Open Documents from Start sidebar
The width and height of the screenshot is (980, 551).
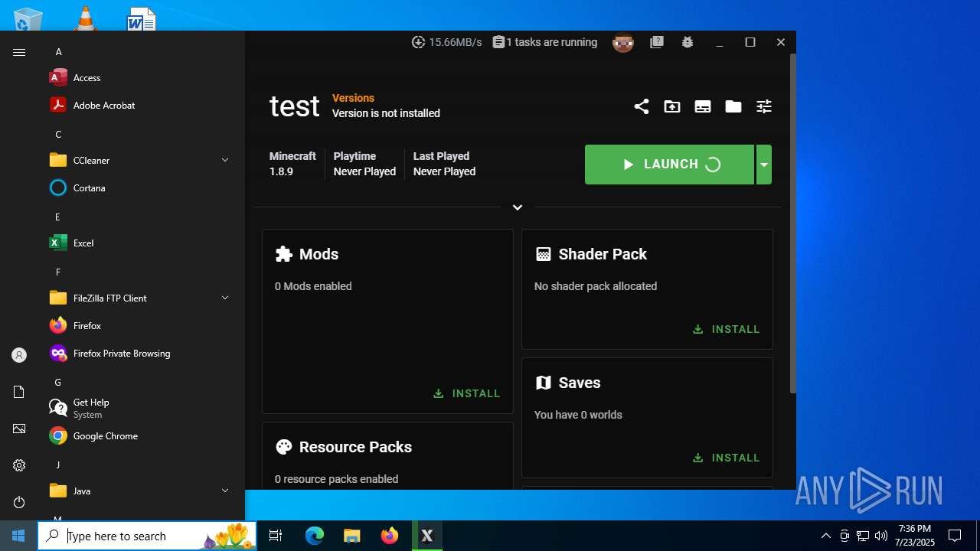pyautogui.click(x=19, y=392)
